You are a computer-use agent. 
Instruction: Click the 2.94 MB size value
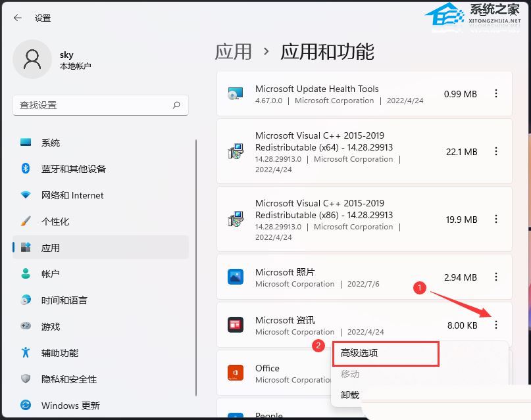[x=460, y=277]
